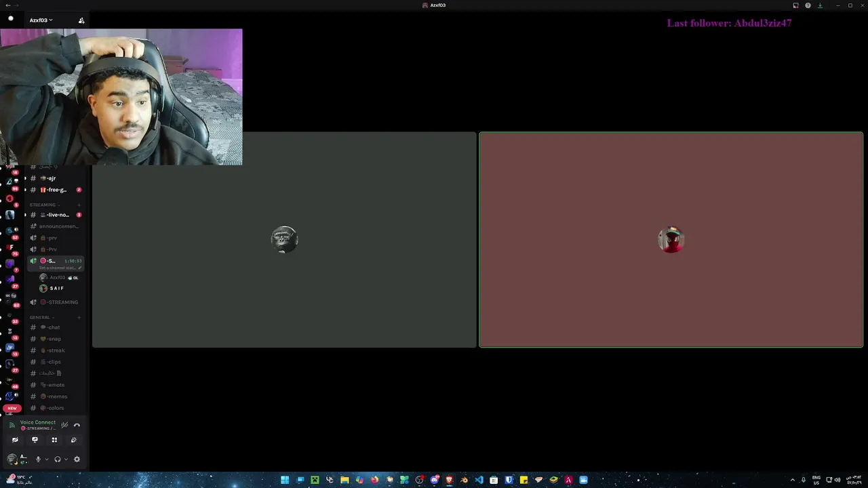Image resolution: width=868 pixels, height=488 pixels.
Task: Set a channel status text
Action: click(60, 268)
